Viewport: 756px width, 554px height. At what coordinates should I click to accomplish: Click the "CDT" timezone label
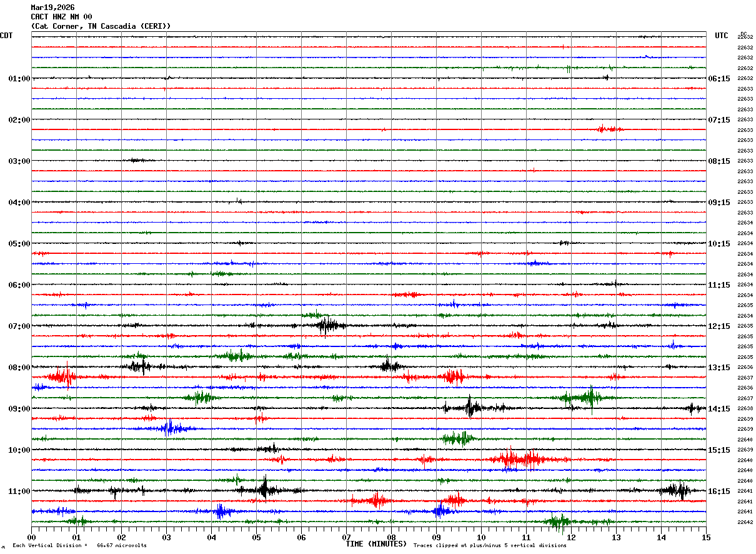pos(6,36)
